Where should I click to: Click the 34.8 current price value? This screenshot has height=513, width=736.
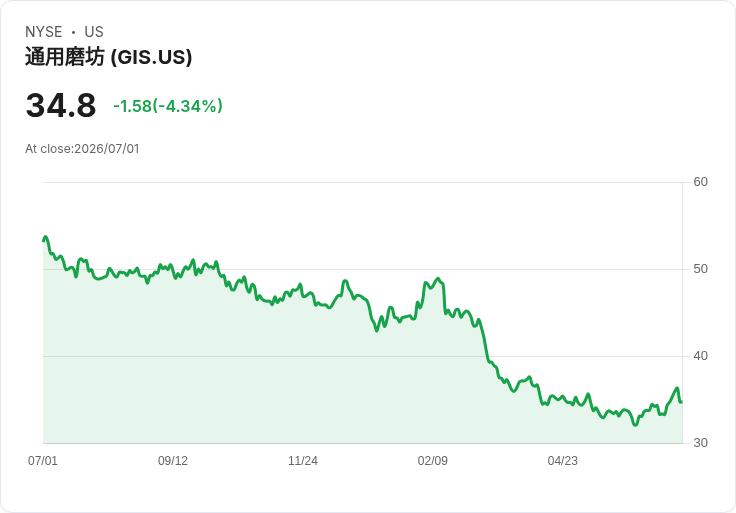click(x=61, y=105)
